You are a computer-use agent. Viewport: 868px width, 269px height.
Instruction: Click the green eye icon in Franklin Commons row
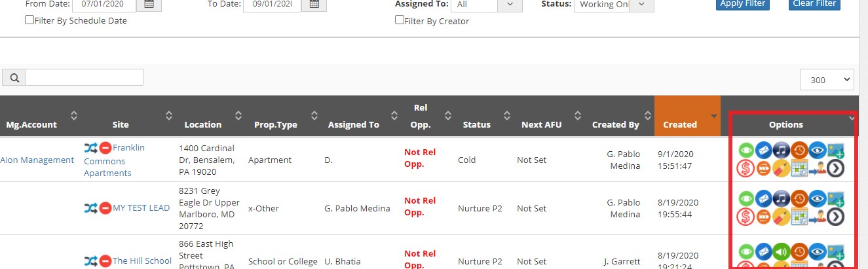tap(746, 150)
